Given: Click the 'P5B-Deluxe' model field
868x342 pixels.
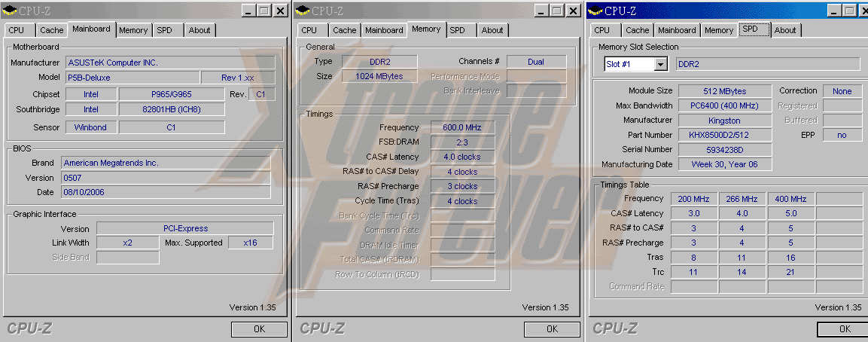Looking at the screenshot, I should 132,78.
